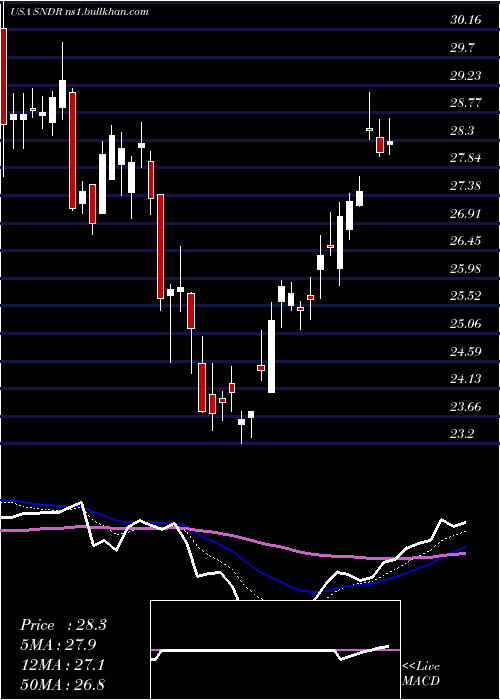Image resolution: width=500 pixels, height=700 pixels.
Task: Click the 28.77 price axis label
Action: [x=466, y=103]
